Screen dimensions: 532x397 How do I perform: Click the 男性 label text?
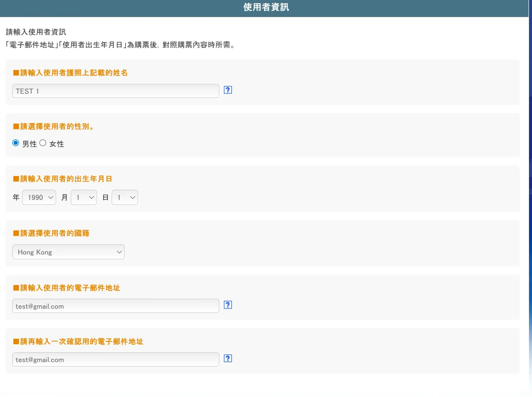(30, 144)
